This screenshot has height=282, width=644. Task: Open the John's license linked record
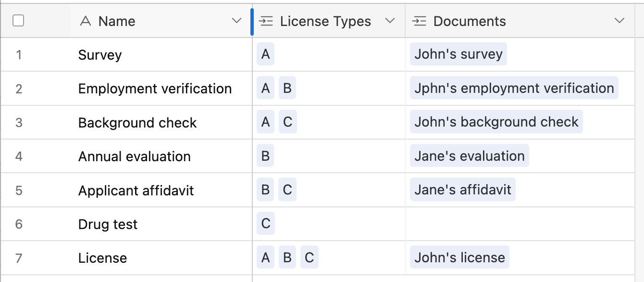coord(459,257)
